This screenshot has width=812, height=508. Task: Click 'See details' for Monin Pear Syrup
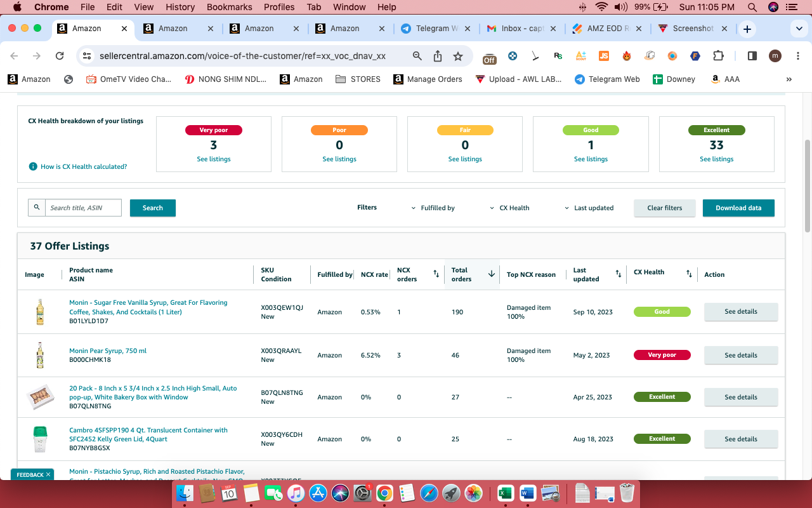point(741,355)
